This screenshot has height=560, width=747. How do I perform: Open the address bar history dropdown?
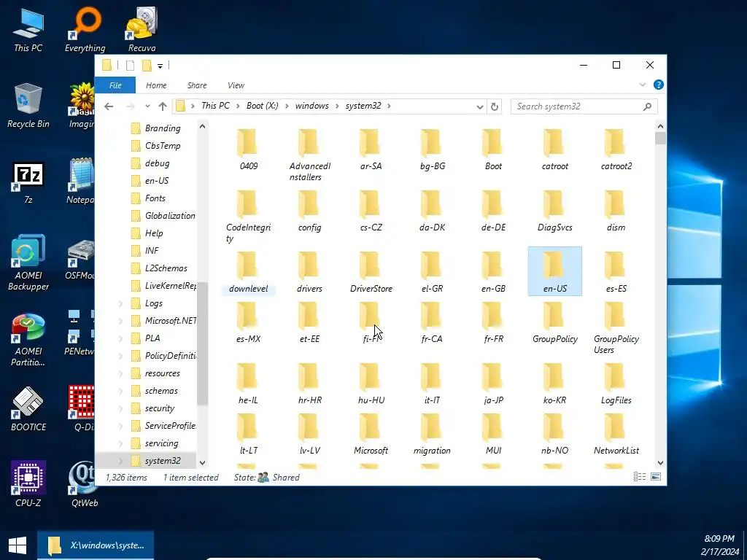(480, 106)
